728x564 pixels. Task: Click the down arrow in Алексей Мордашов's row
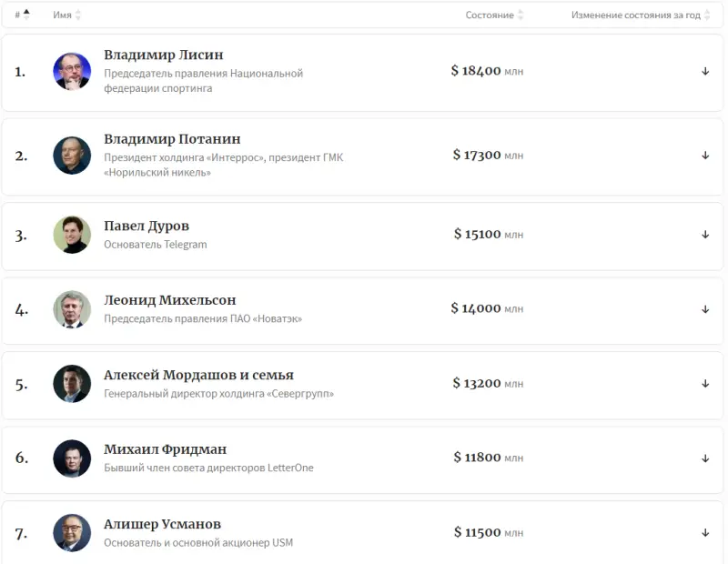click(x=705, y=384)
